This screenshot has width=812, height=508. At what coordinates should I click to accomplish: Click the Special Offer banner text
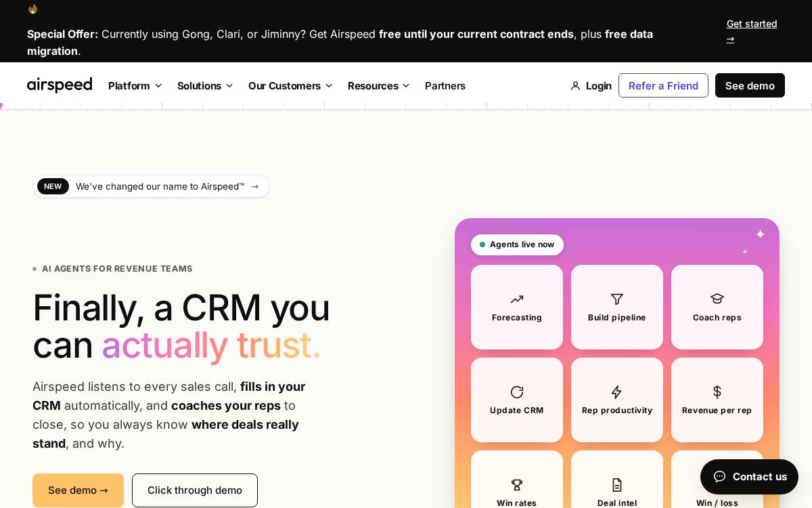(x=340, y=42)
